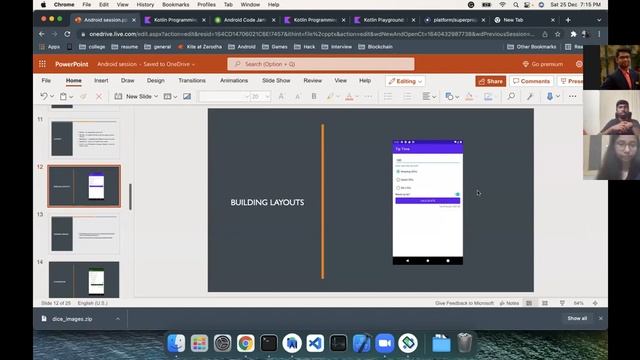Screen dimensions: 640x360
Task: Click the text highlight color icon
Action: tap(330, 96)
